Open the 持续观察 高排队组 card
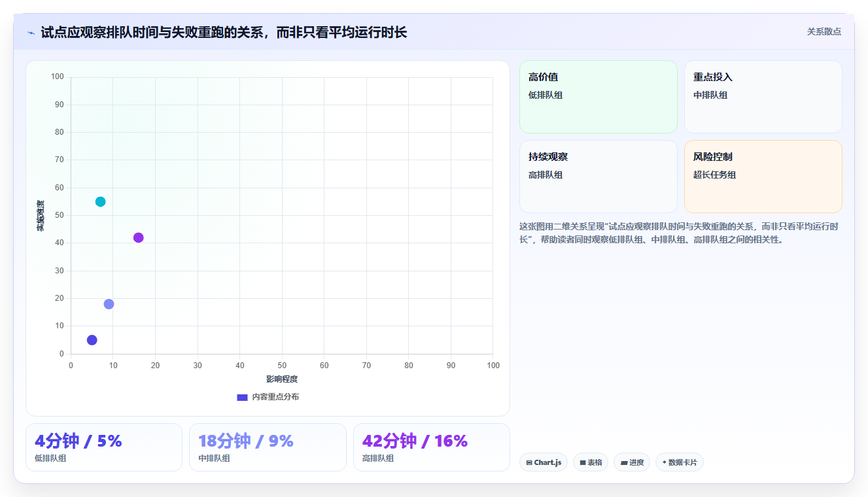The height and width of the screenshot is (497, 868). (x=598, y=177)
